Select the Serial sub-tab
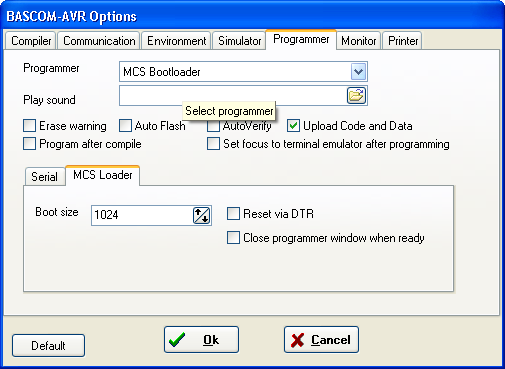The image size is (505, 369). tap(45, 176)
